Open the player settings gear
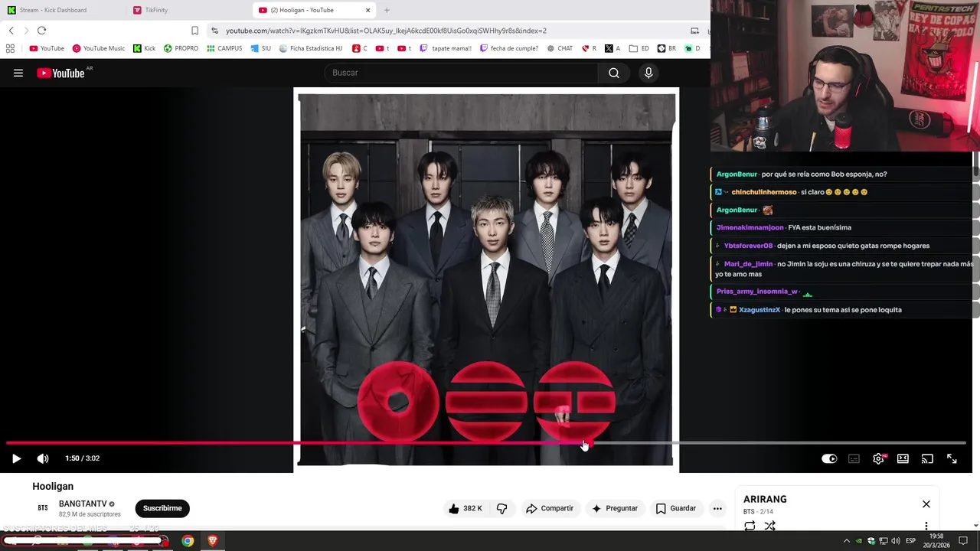The width and height of the screenshot is (980, 551). (x=878, y=458)
